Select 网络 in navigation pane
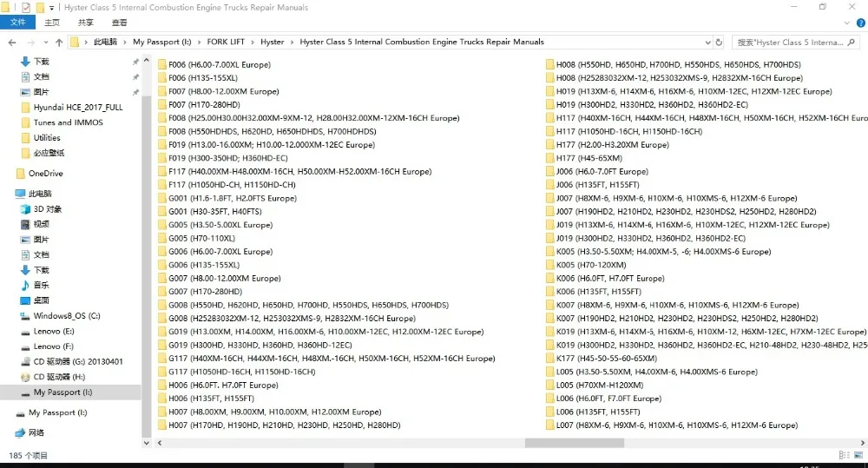 [x=36, y=432]
